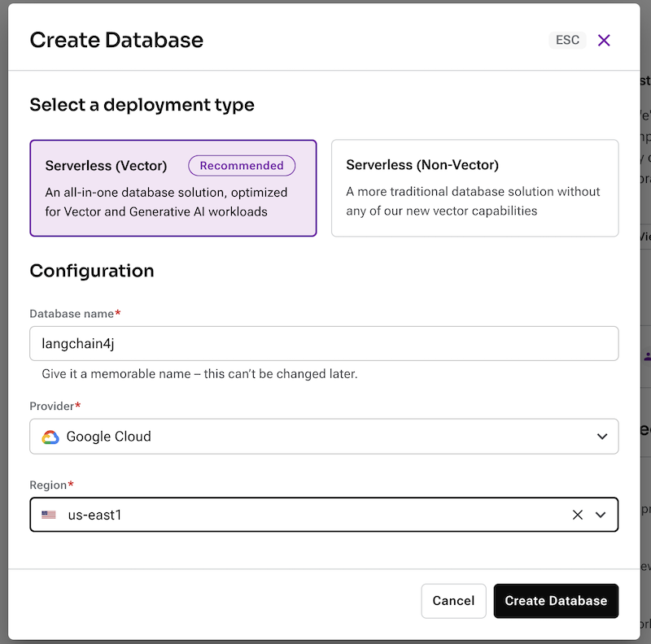Expand Provider list via chevron arrow

(x=602, y=437)
